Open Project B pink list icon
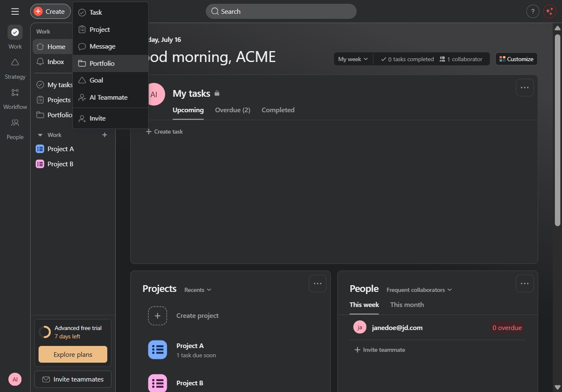 tap(158, 383)
